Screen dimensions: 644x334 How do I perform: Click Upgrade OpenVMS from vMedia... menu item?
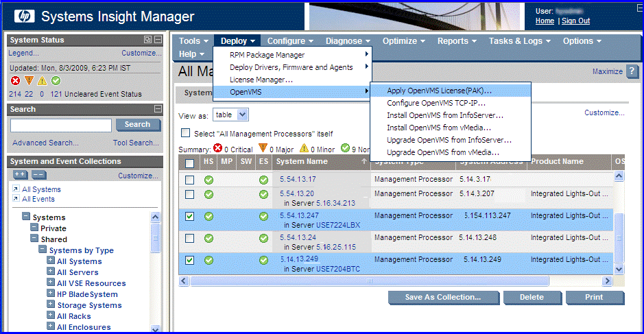click(451, 152)
